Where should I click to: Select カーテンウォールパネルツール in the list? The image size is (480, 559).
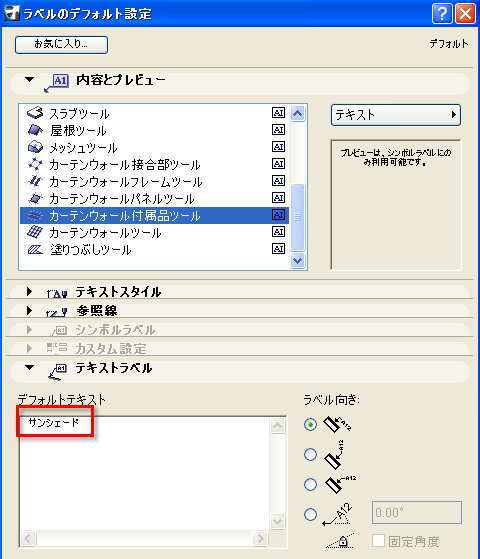[x=154, y=198]
